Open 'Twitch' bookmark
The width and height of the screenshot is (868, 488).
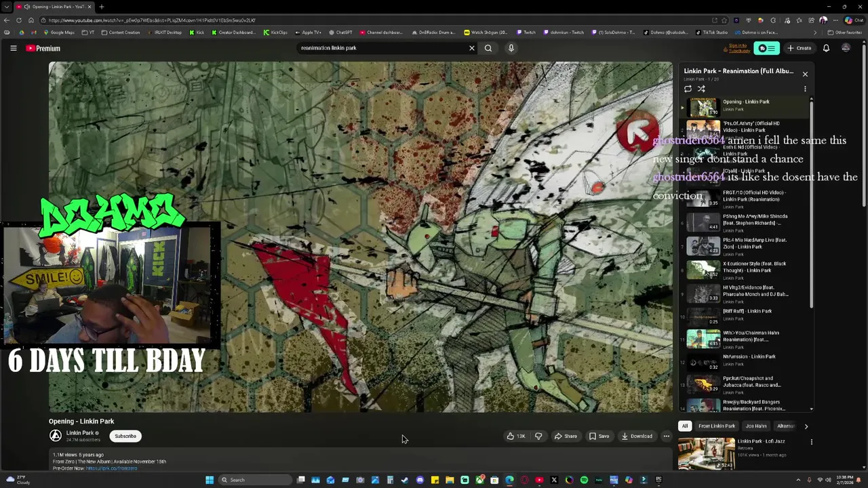(x=526, y=33)
